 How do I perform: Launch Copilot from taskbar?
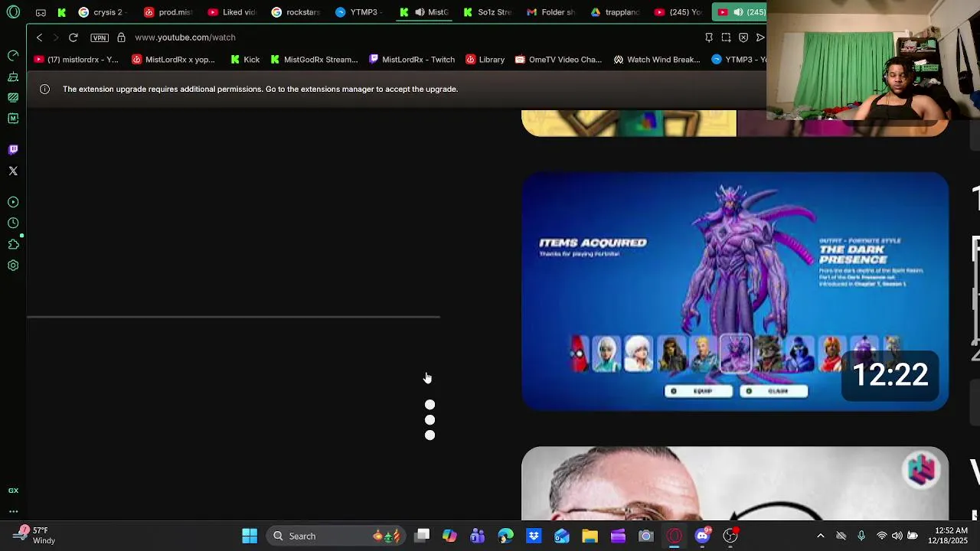coord(449,536)
